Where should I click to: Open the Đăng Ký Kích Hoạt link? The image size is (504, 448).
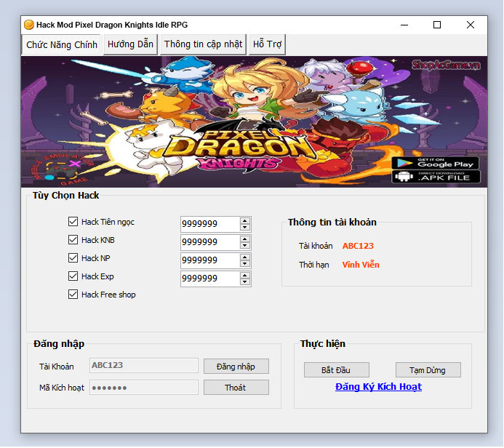[x=378, y=387]
